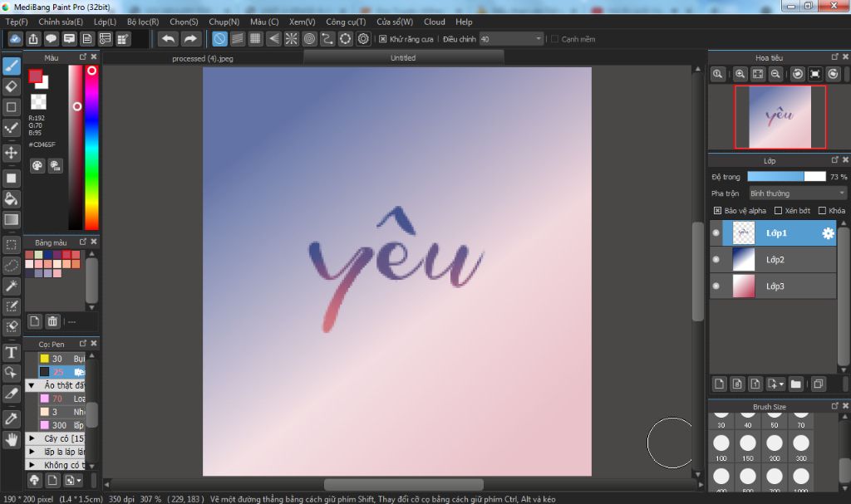
Task: Select the Text tool
Action: 12,353
